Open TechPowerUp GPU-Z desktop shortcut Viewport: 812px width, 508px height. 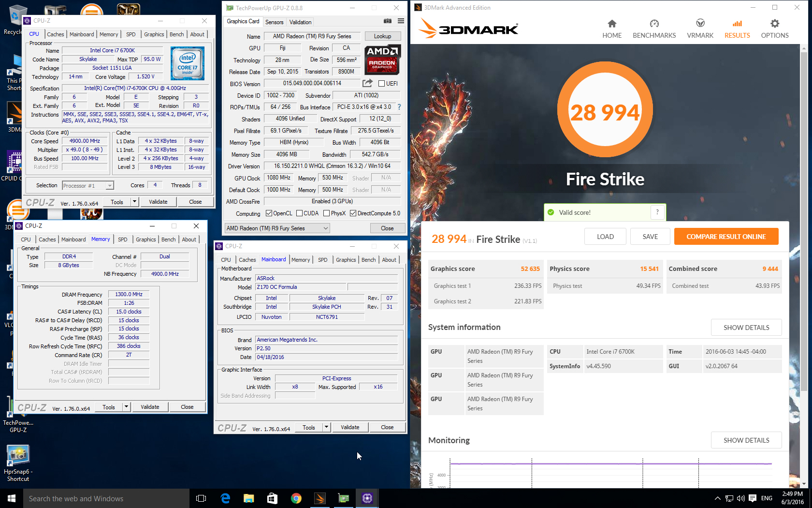[18, 414]
